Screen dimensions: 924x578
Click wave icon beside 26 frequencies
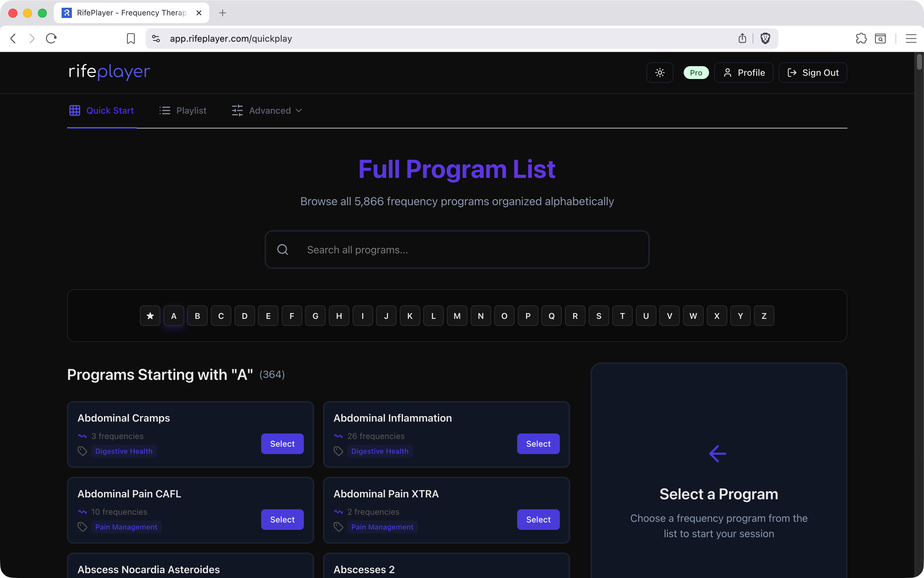pyautogui.click(x=338, y=436)
